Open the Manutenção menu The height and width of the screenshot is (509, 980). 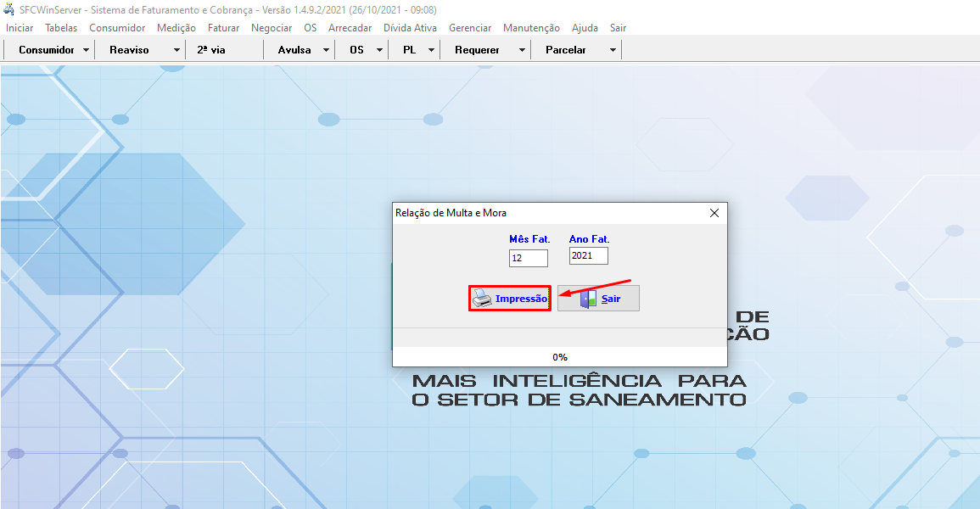(531, 28)
